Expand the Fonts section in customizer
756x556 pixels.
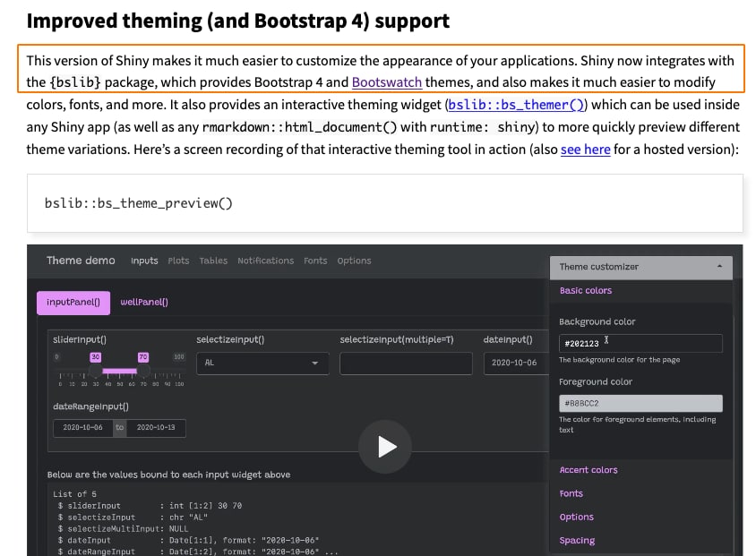571,493
